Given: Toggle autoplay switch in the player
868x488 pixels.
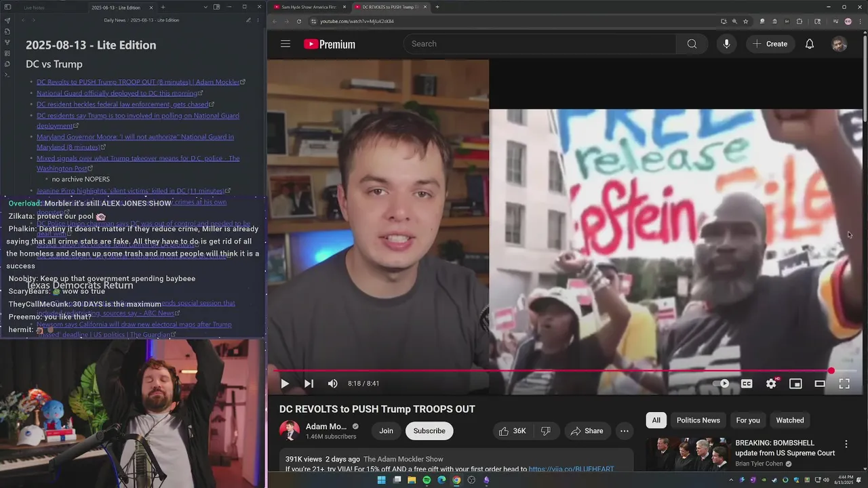Looking at the screenshot, I should coord(722,384).
